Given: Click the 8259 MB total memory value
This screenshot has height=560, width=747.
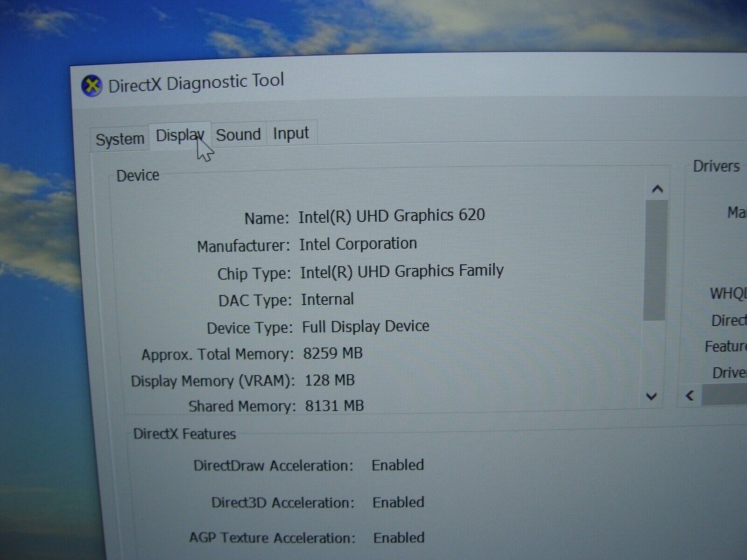Looking at the screenshot, I should 333,353.
